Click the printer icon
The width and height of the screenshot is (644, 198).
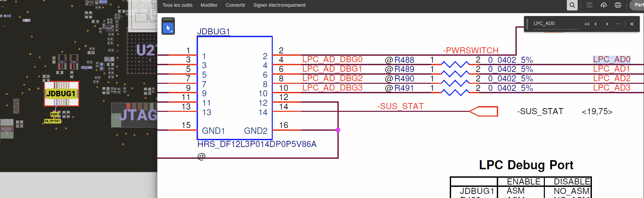click(618, 5)
